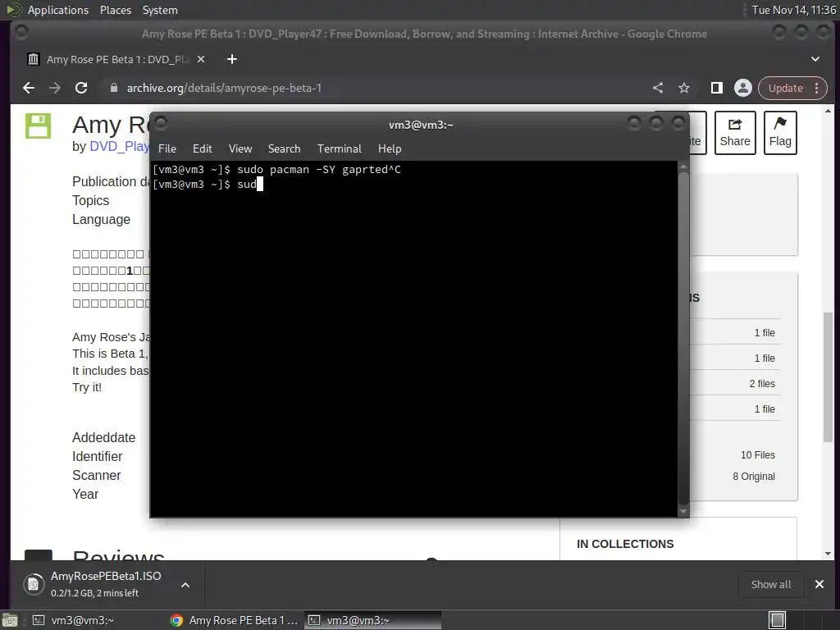This screenshot has height=630, width=840.
Task: Click the page scrollbar down arrow
Action: (x=829, y=554)
